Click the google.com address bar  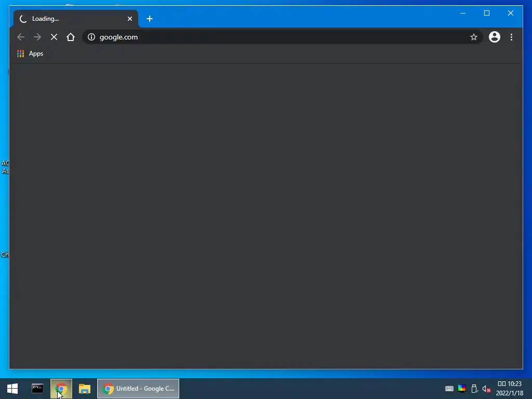pyautogui.click(x=282, y=37)
